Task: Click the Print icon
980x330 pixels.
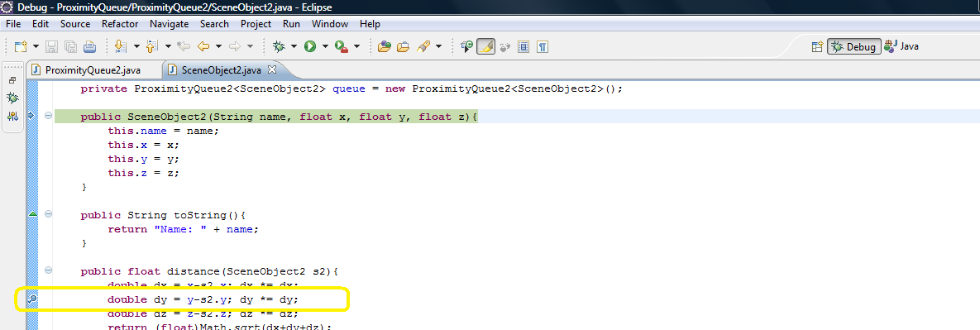Action: (89, 46)
